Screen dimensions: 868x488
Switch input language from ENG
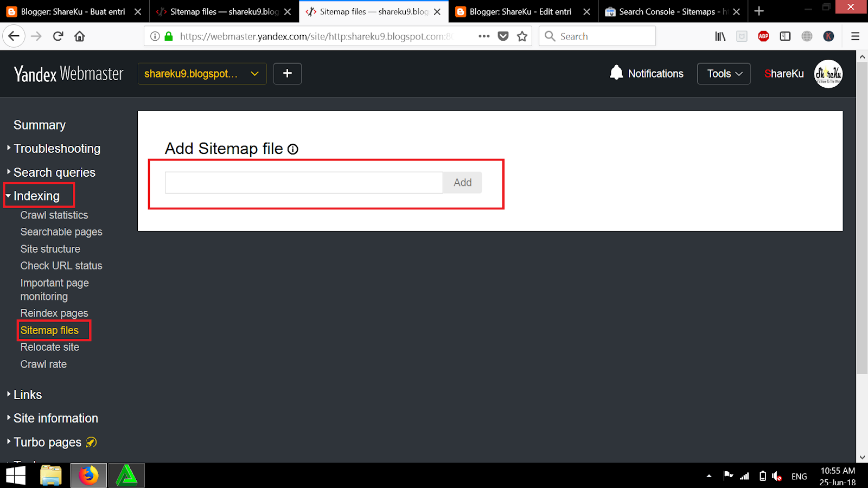[x=799, y=477]
